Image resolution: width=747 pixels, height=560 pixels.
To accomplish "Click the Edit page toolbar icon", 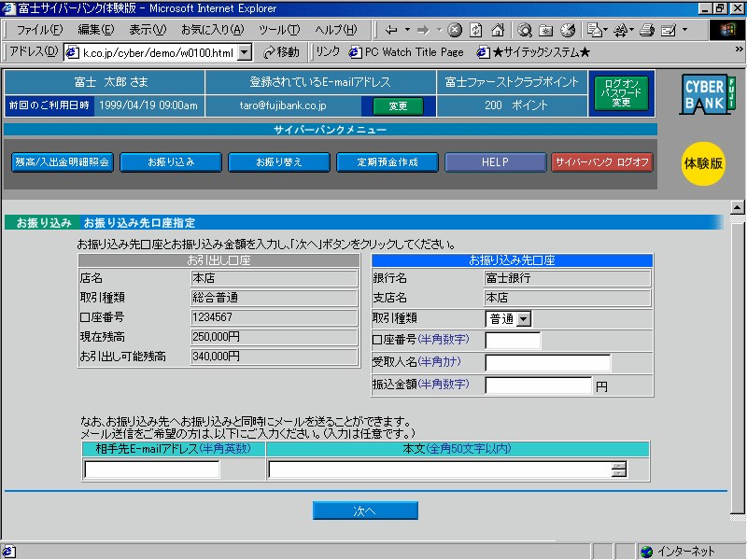I will tap(669, 30).
